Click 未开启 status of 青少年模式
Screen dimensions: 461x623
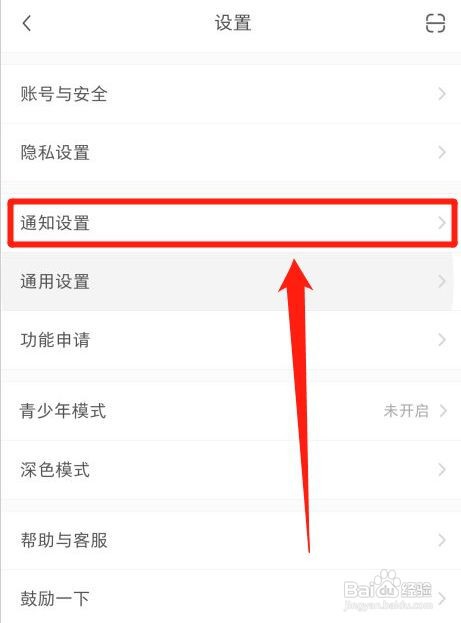tap(406, 411)
